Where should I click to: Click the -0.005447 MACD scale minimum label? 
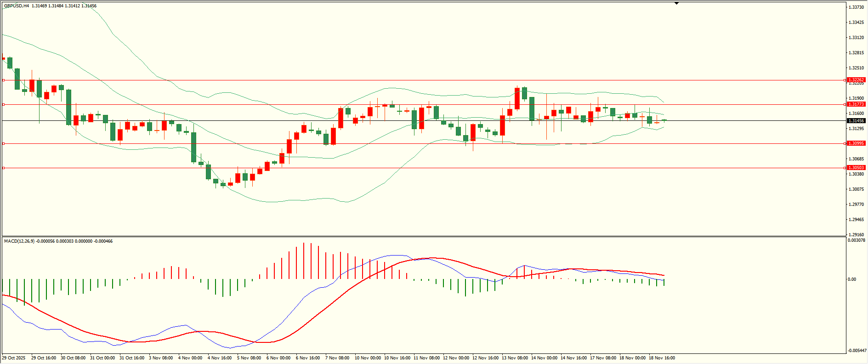point(857,351)
